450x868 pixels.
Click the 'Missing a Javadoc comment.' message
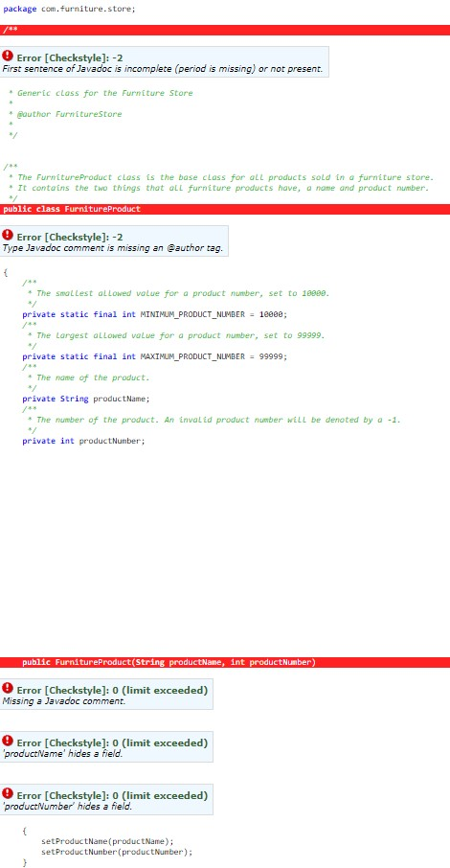pos(64,702)
